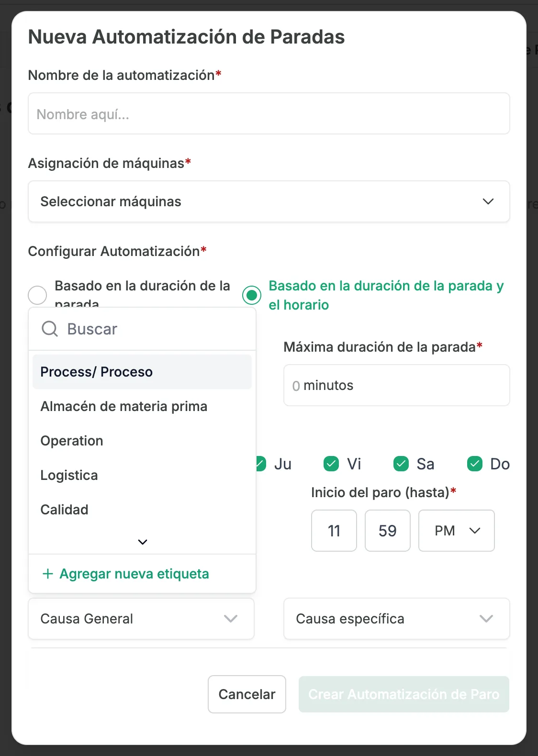538x756 pixels.
Task: Open the Causa específica dropdown
Action: click(397, 619)
